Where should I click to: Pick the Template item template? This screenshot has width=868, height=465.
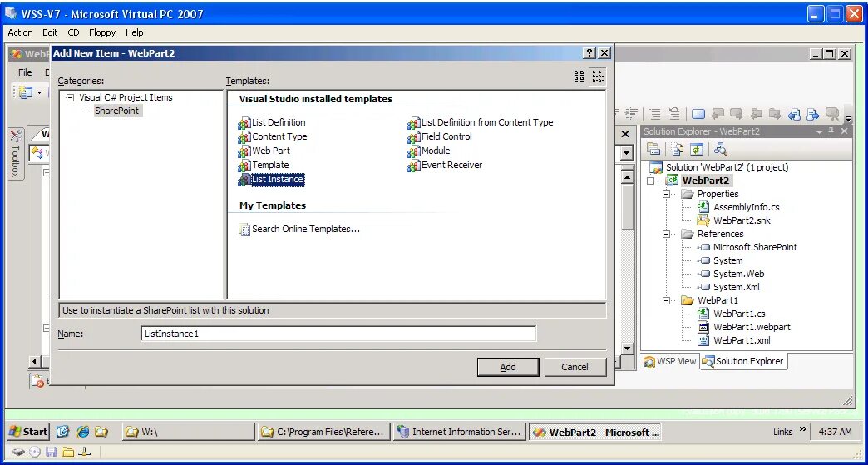click(x=264, y=165)
